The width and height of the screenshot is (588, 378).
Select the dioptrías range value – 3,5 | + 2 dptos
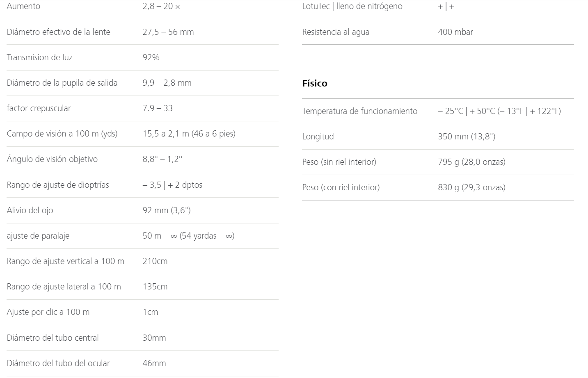pos(172,185)
